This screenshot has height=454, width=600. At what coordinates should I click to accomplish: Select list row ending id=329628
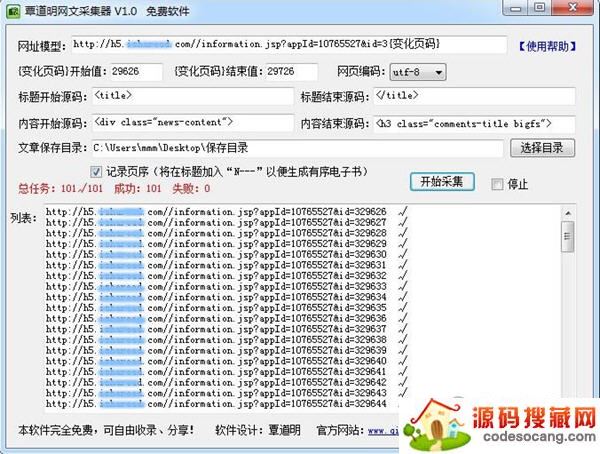[x=227, y=233]
